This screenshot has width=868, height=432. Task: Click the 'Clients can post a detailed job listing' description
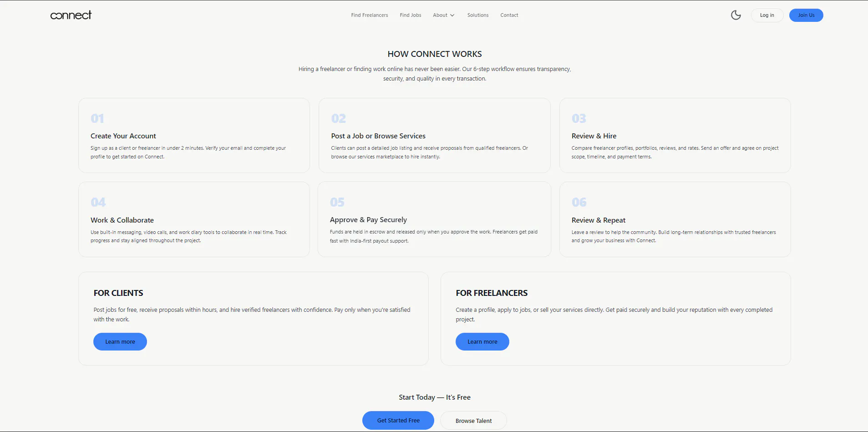click(429, 152)
